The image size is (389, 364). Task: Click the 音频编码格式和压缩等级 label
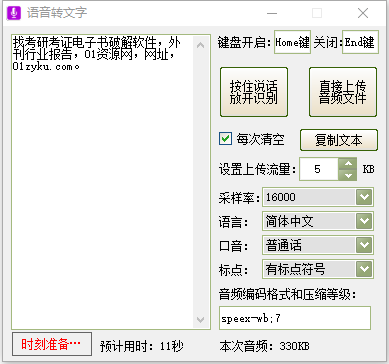288,294
